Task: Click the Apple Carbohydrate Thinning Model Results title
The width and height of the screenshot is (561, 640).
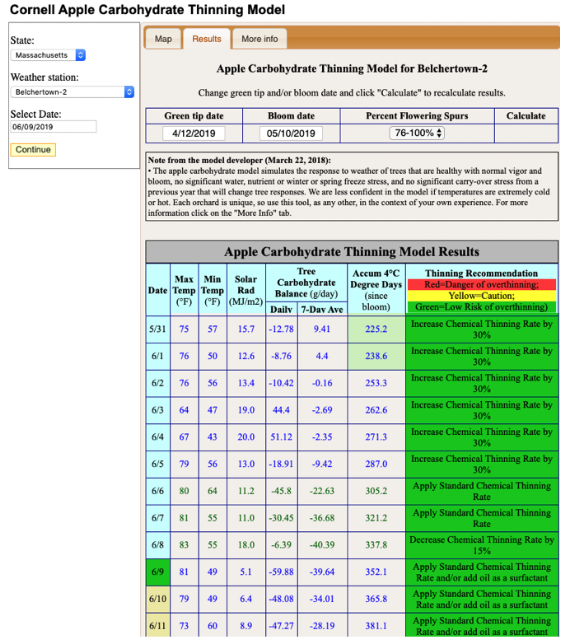Action: (x=352, y=251)
